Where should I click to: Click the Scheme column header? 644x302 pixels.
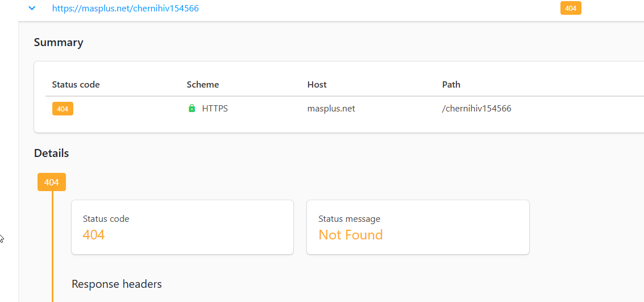[x=202, y=85]
